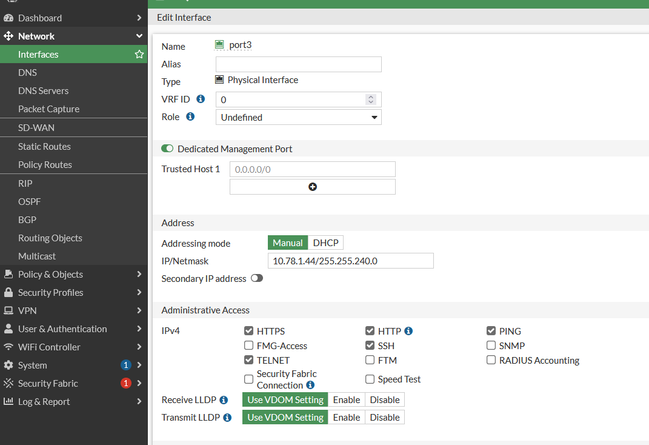Select DHCP addressing mode

[x=326, y=243]
